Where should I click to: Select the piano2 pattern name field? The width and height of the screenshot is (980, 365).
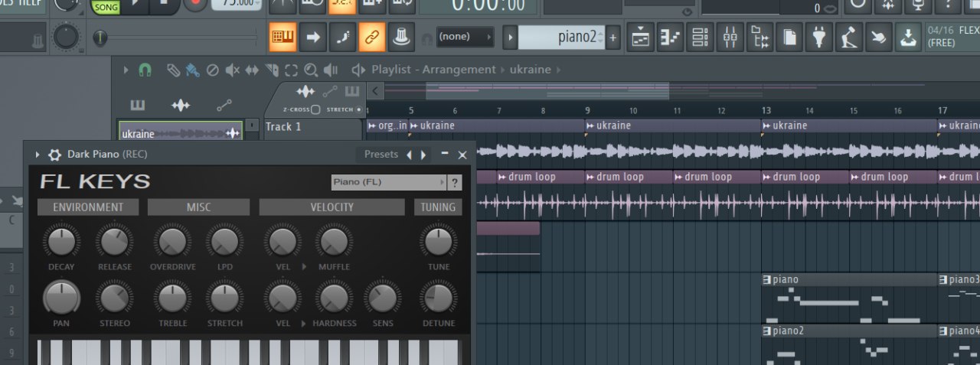[x=561, y=37]
